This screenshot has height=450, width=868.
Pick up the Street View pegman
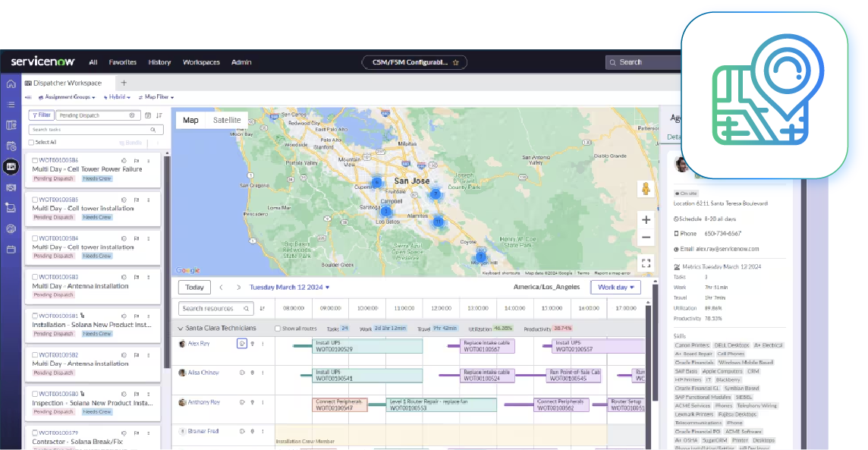coord(646,189)
